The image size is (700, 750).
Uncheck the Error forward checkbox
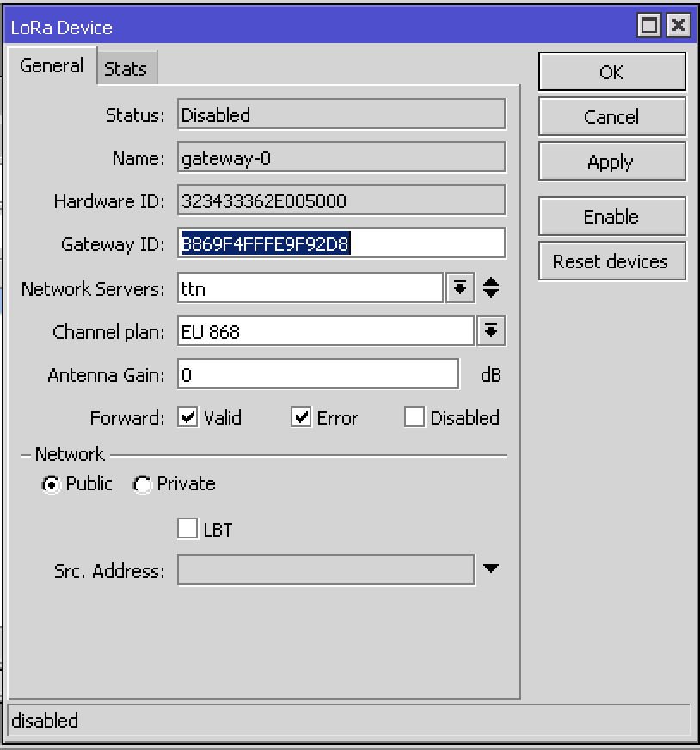point(301,417)
